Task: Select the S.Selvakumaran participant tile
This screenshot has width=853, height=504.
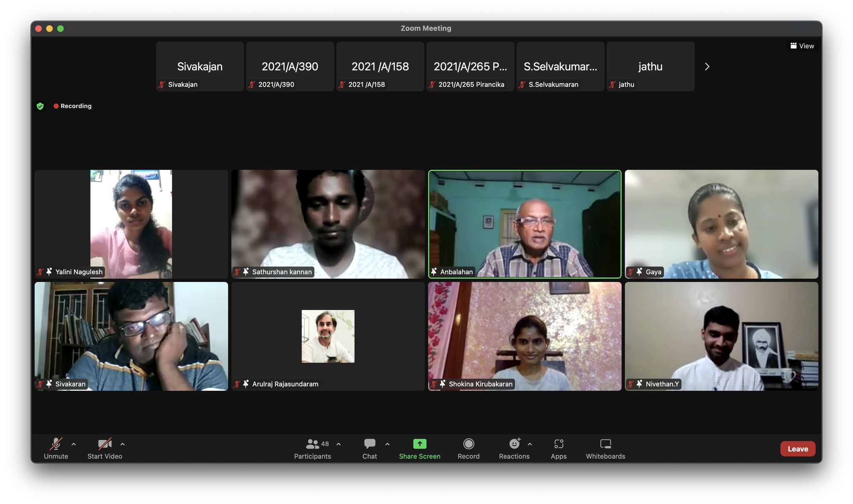Action: pyautogui.click(x=561, y=66)
